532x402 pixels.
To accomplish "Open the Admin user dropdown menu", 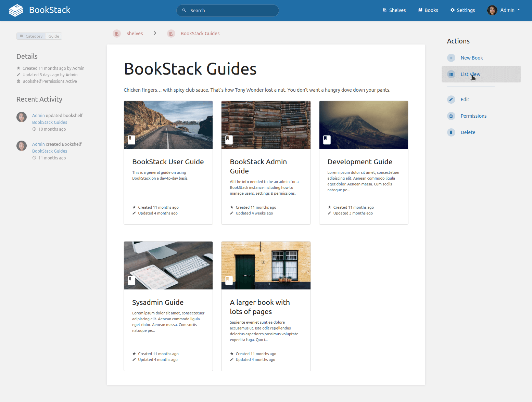I will tap(504, 10).
